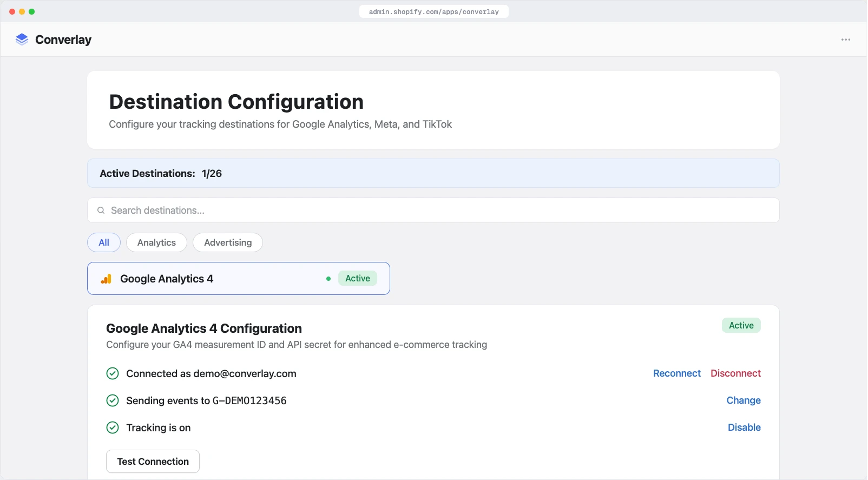This screenshot has height=480, width=868.
Task: Change the GA4 measurement ID
Action: (744, 400)
